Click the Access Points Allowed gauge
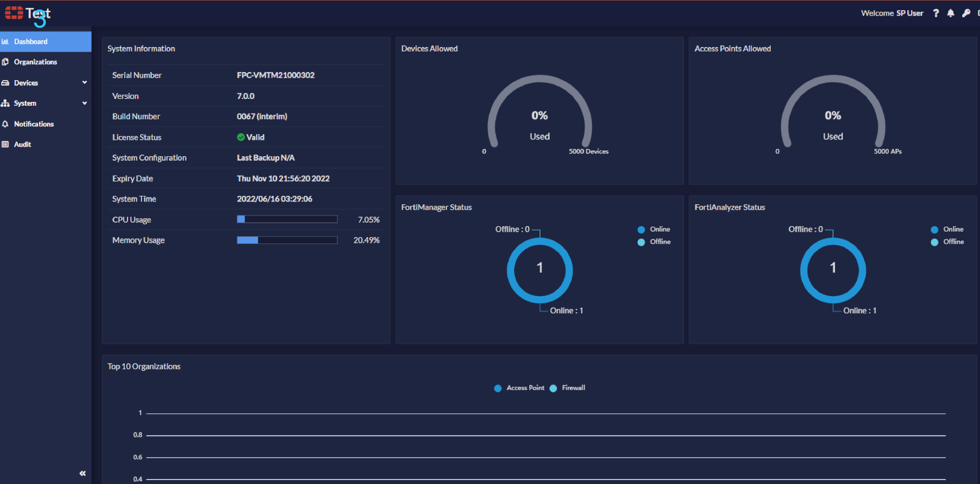980x484 pixels. [833, 112]
